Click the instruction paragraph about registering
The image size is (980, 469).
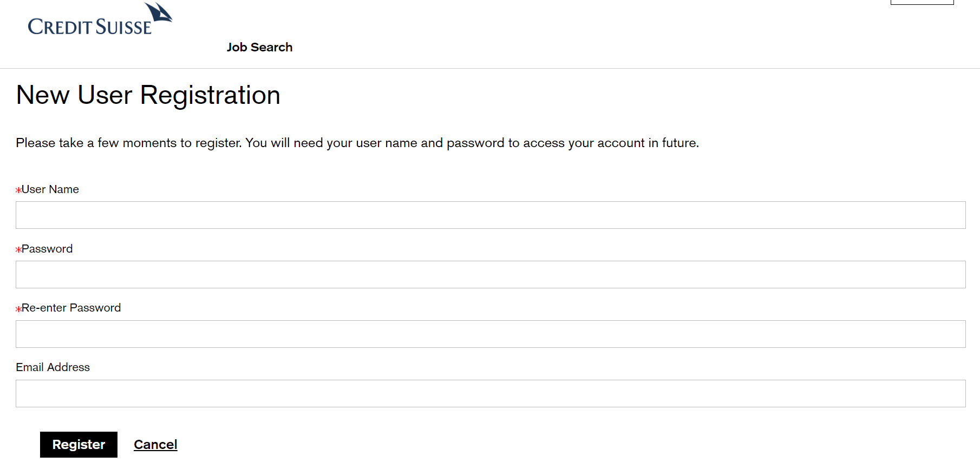[357, 143]
